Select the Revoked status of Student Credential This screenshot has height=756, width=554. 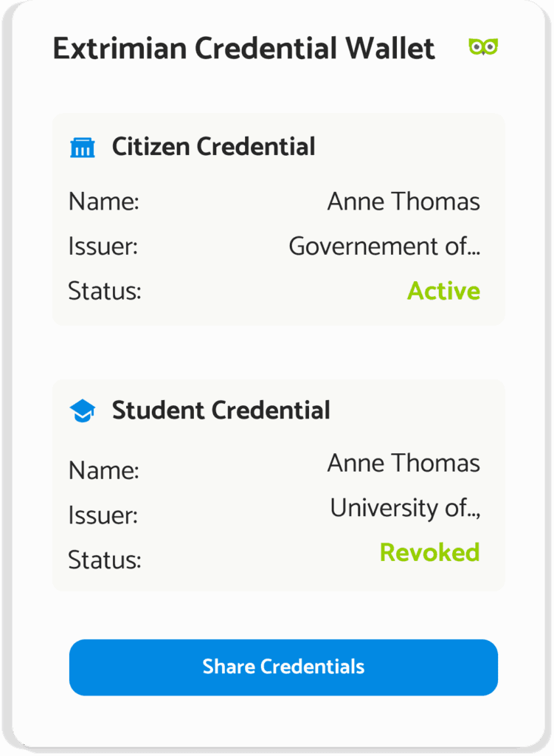[429, 552]
